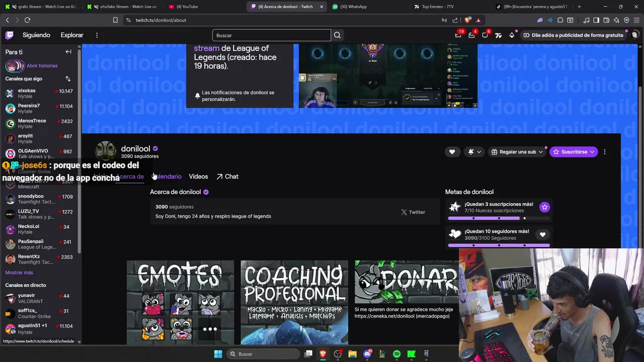
Task: Open File Explorer from taskbar
Action: pos(352,354)
